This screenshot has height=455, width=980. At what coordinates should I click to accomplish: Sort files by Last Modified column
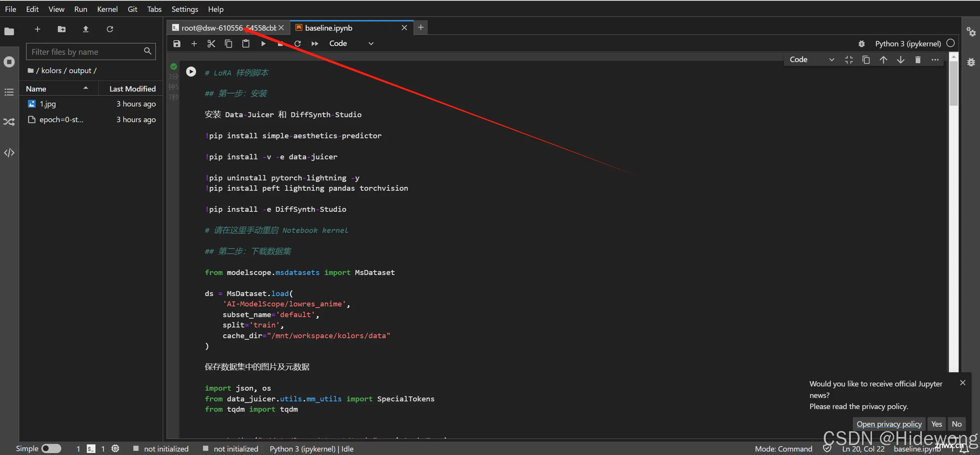pyautogui.click(x=131, y=89)
